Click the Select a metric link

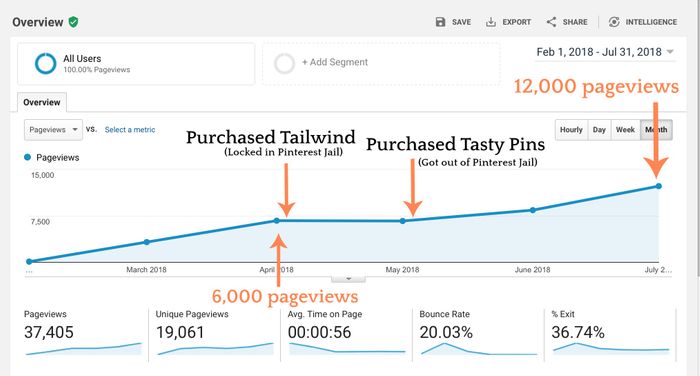click(130, 130)
